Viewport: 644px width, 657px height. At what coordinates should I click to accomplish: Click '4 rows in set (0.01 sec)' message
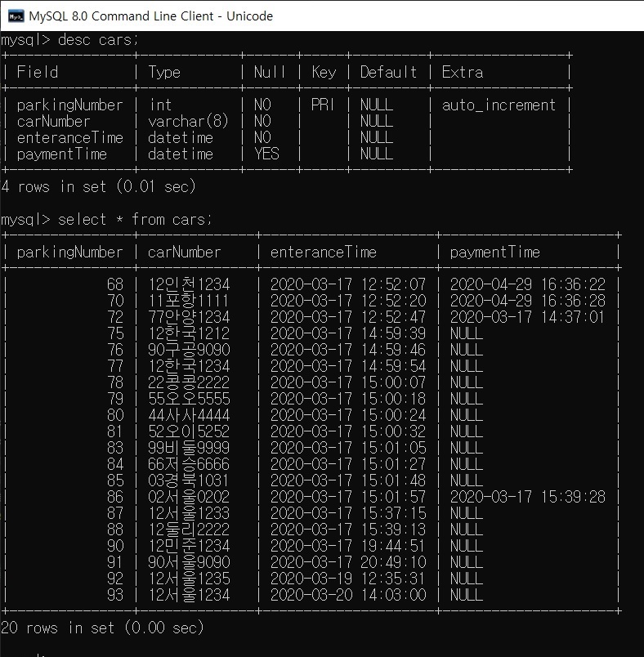[98, 186]
